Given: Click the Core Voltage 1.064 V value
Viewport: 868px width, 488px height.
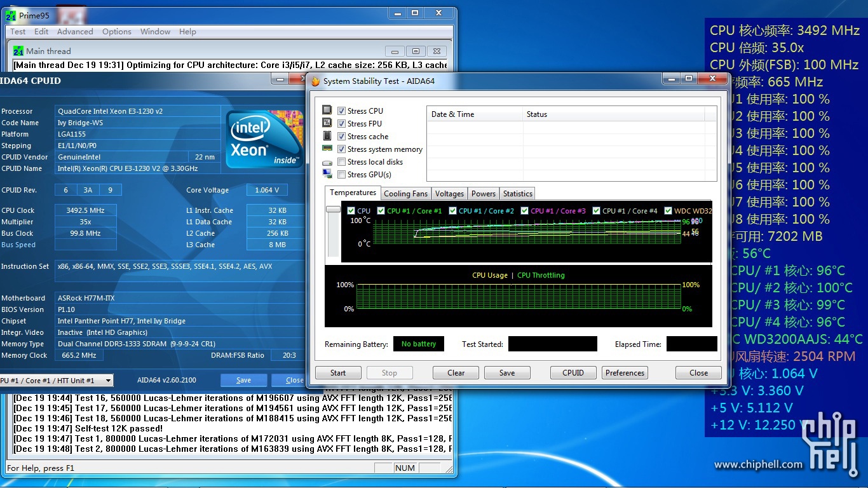Looking at the screenshot, I should coord(267,190).
